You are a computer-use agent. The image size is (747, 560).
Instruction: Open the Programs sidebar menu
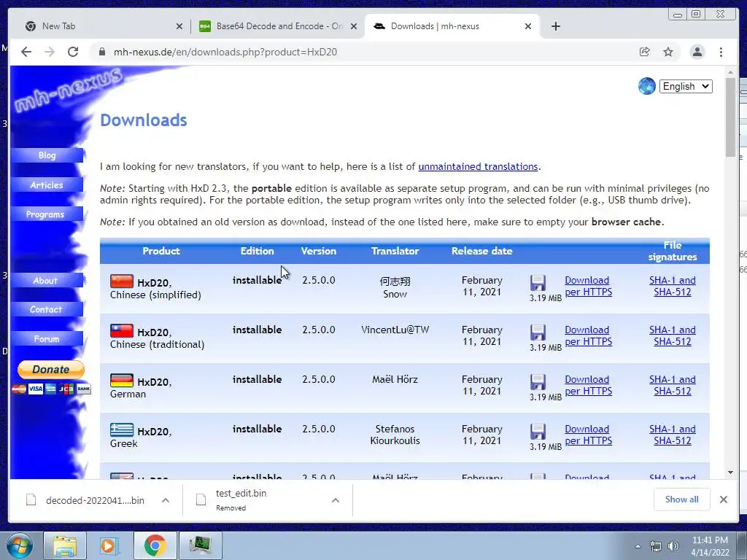[47, 214]
